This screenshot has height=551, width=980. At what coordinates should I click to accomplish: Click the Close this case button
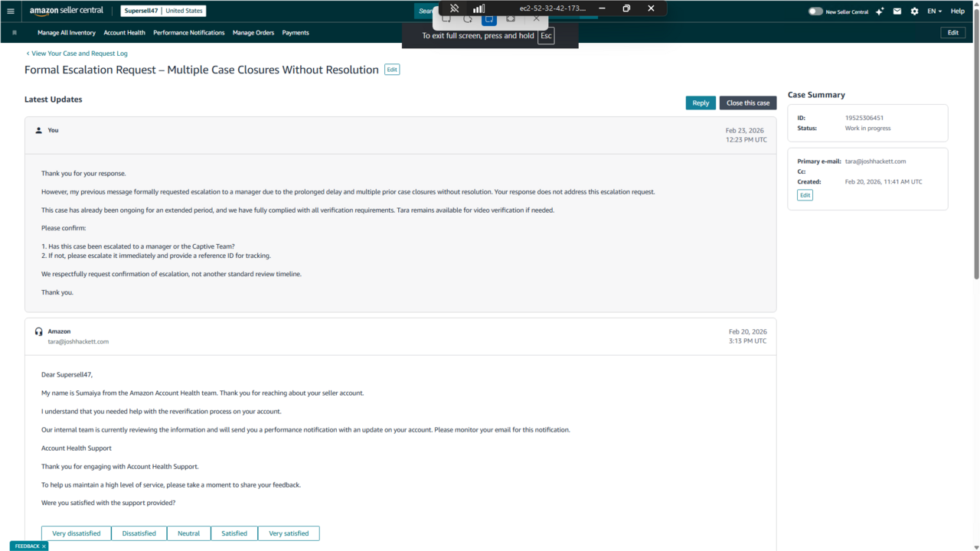tap(748, 103)
